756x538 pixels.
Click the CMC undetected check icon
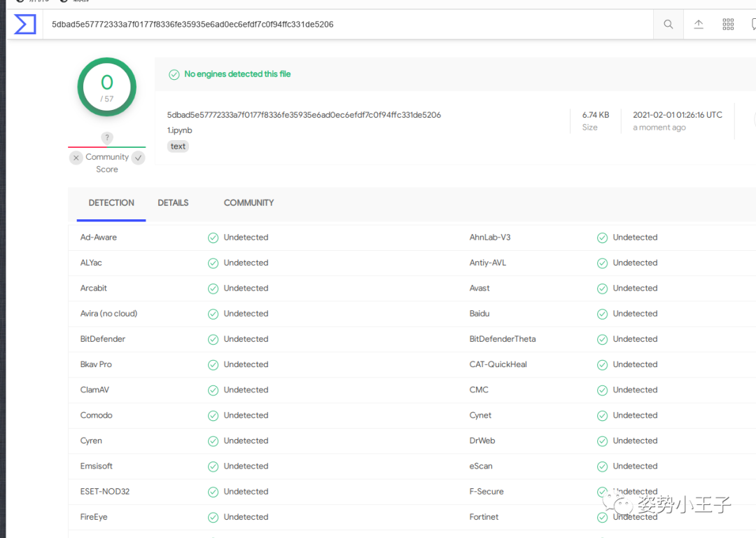(x=602, y=390)
